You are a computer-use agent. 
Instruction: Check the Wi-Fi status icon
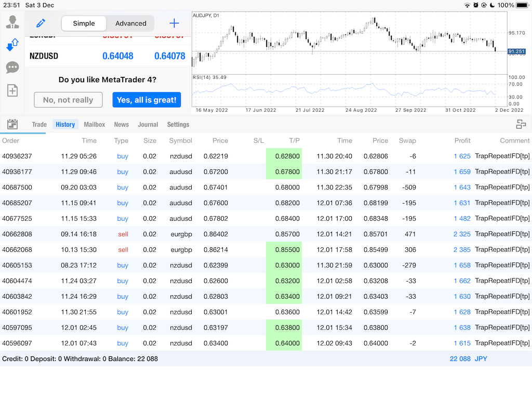point(467,5)
